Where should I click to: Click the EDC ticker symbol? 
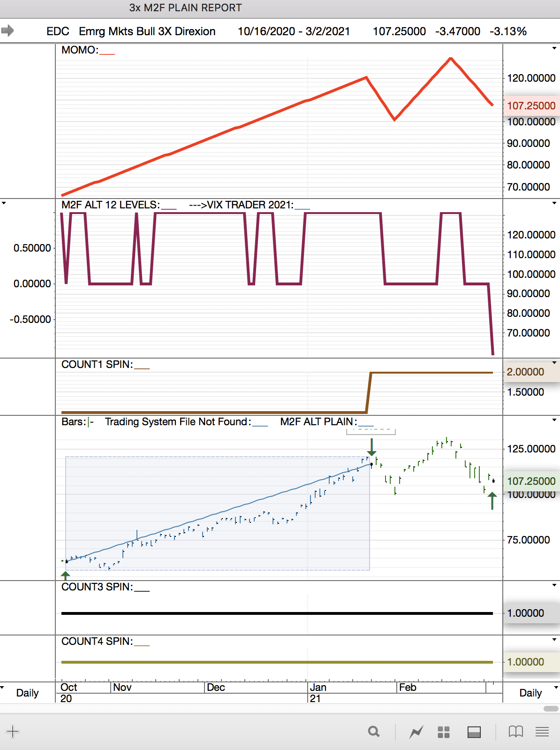coord(58,31)
